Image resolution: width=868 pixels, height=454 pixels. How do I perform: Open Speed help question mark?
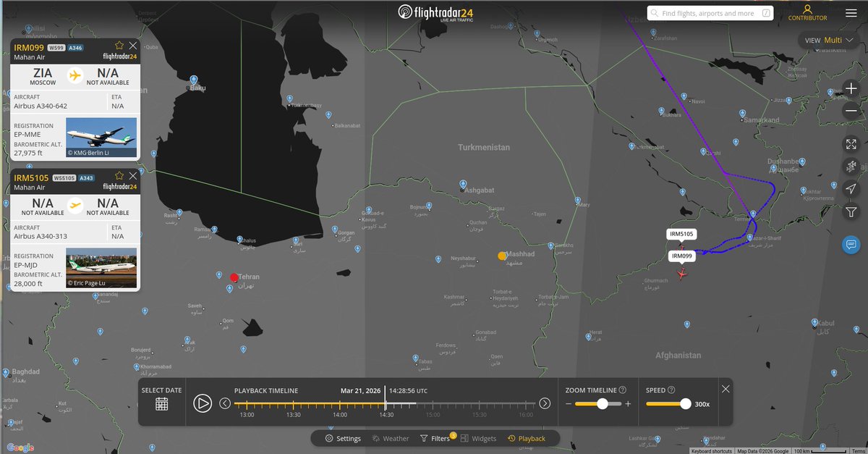coord(671,390)
